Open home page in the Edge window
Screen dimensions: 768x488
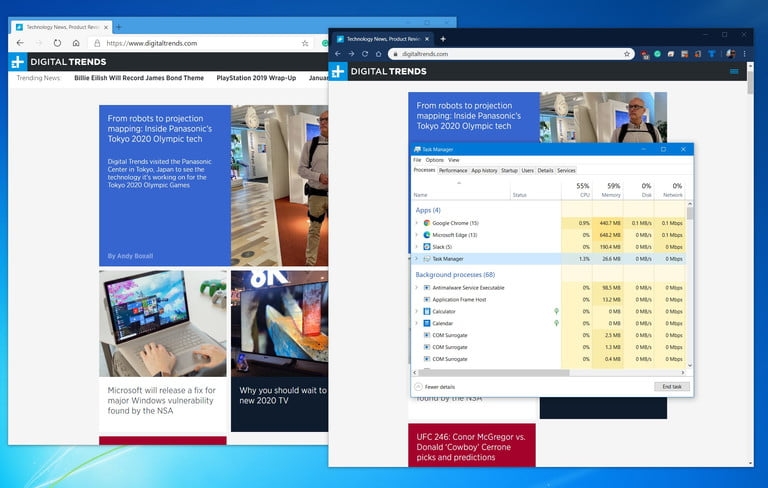coord(76,43)
